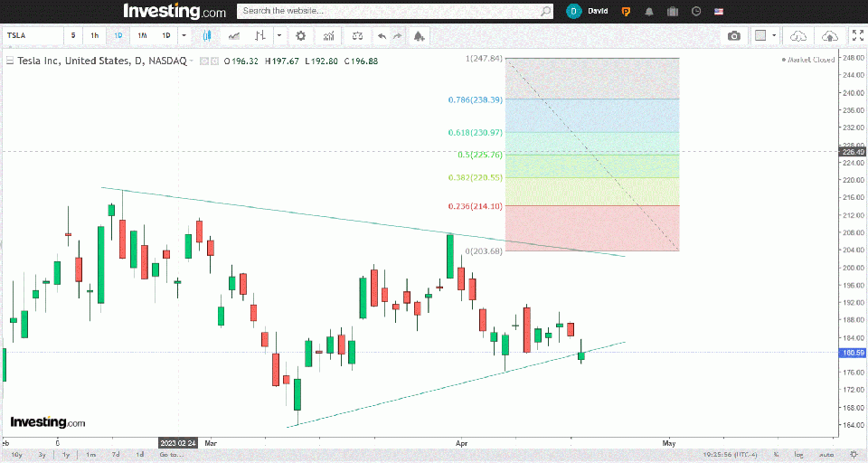Toggle auto scale on price axis
The width and height of the screenshot is (868, 463).
826,454
